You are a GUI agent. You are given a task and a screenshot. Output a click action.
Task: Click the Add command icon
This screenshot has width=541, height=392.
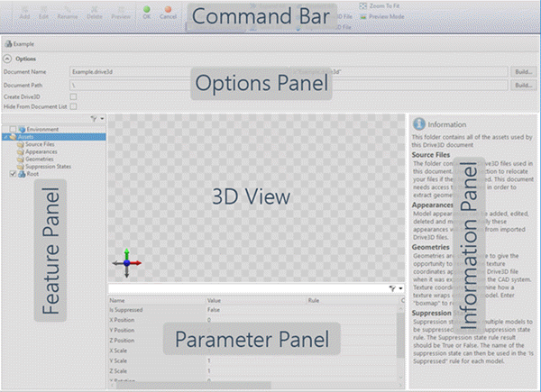pyautogui.click(x=24, y=7)
